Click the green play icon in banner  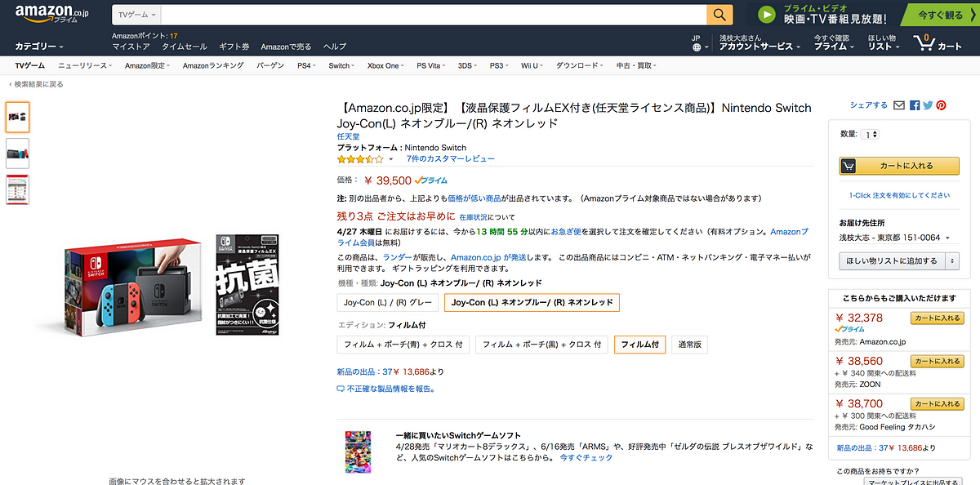click(766, 15)
